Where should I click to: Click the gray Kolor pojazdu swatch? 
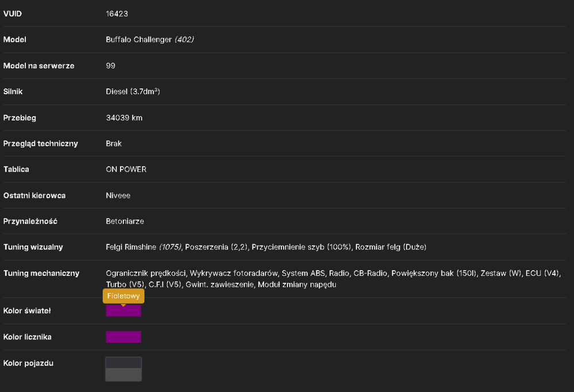point(123,369)
